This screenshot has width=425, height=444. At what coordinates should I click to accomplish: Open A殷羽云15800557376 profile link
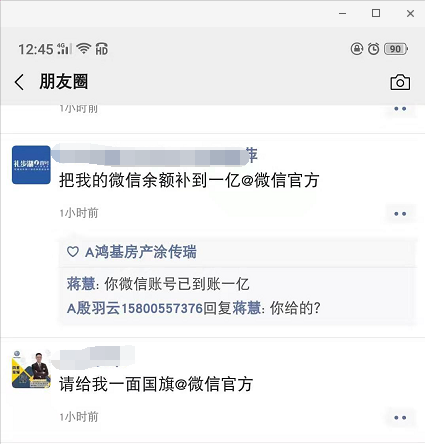pos(135,308)
